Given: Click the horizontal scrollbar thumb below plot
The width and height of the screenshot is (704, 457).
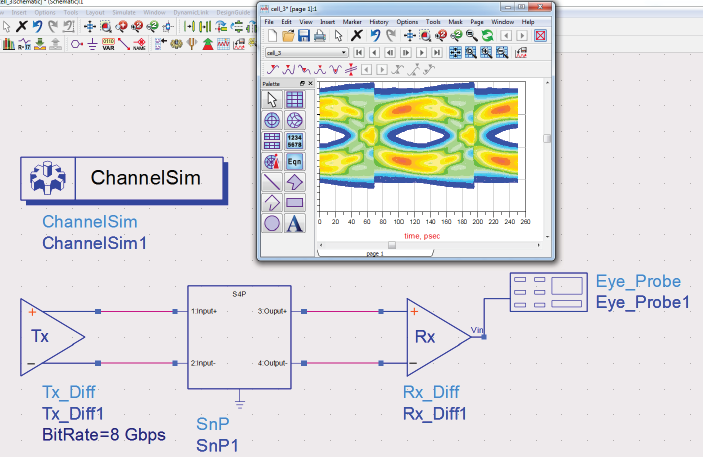Looking at the screenshot, I should (392, 245).
